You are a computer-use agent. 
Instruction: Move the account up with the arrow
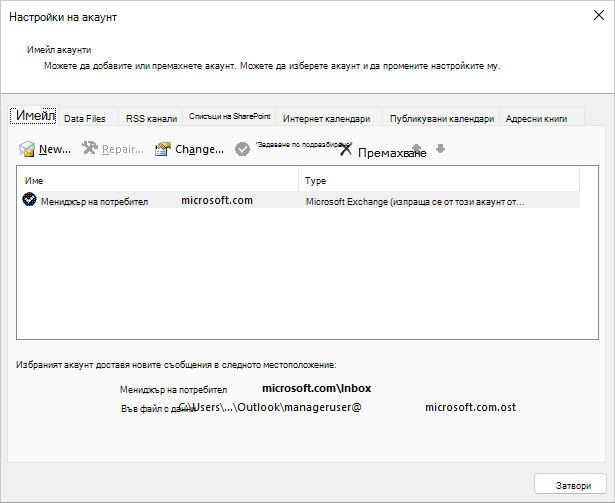[417, 148]
